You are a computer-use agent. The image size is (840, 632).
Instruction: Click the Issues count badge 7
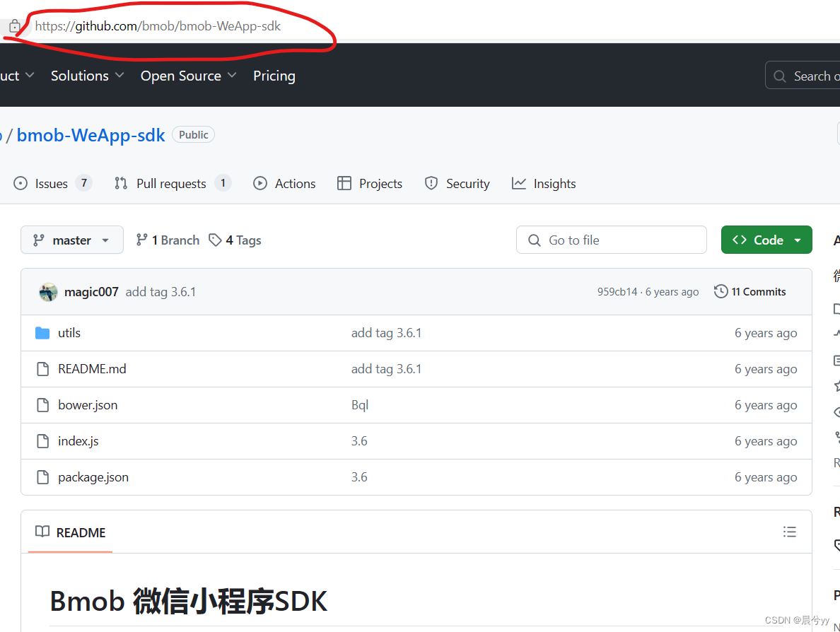[x=84, y=183]
